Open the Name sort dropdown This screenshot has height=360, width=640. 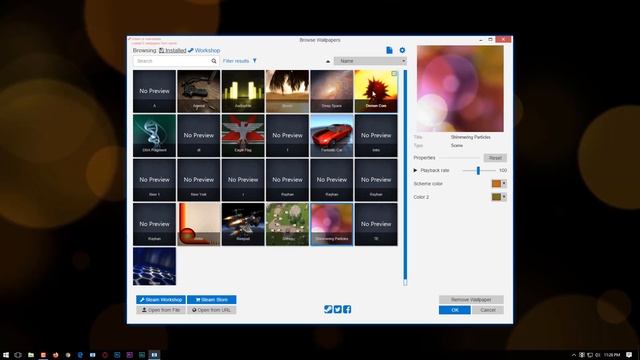370,61
